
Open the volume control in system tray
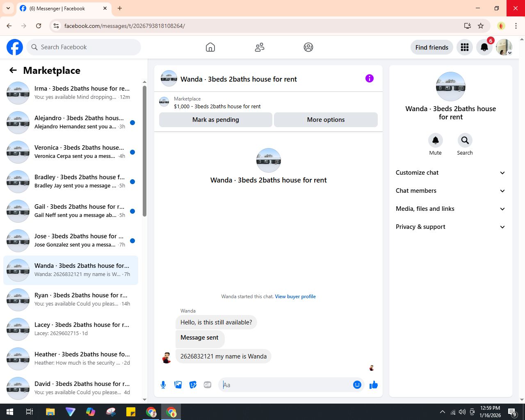[462, 412]
